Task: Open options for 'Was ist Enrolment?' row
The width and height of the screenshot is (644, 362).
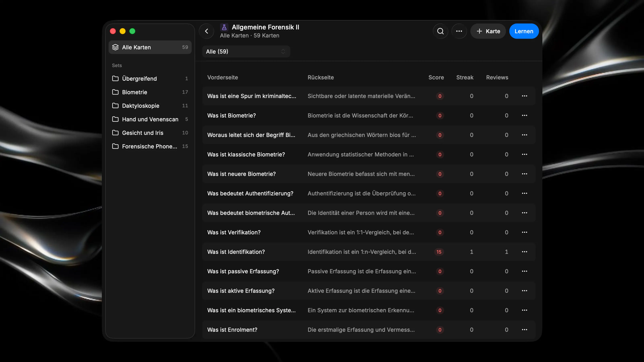Action: [x=524, y=330]
